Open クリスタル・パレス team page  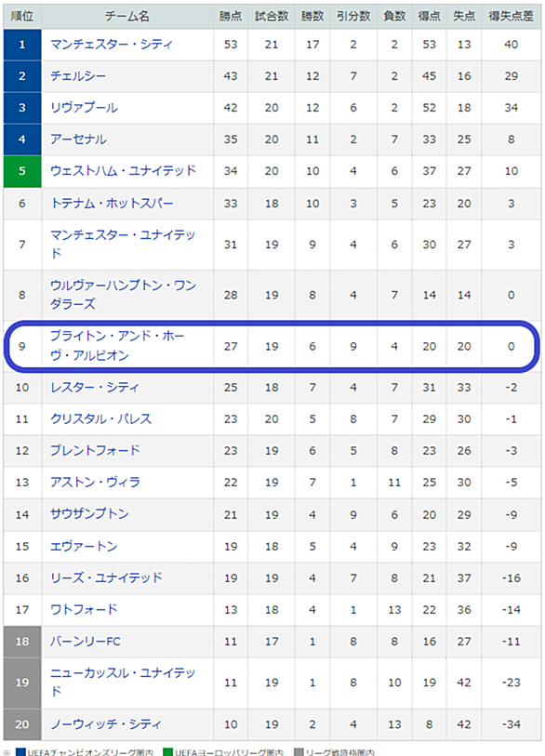pyautogui.click(x=100, y=419)
